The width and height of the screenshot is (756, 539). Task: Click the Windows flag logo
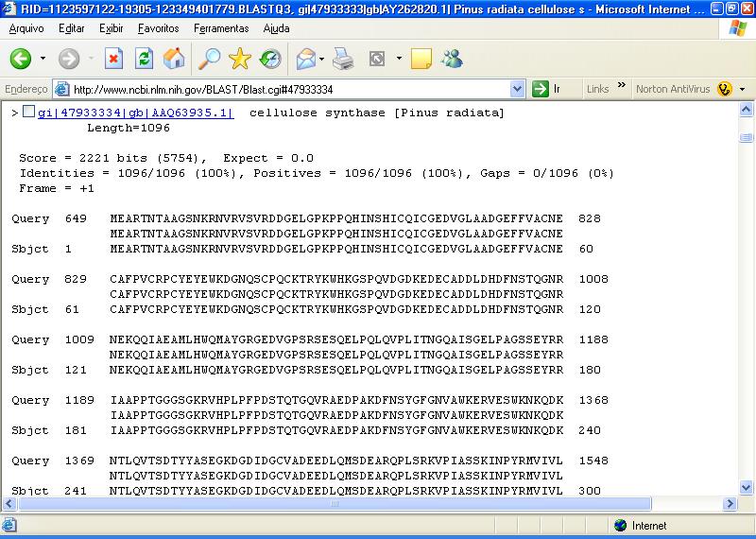pos(737,28)
